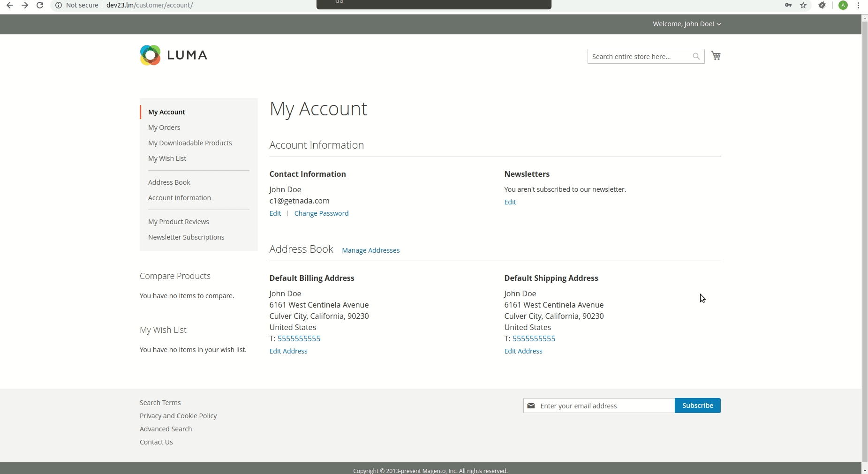Reload the current page
The height and width of the screenshot is (474, 868).
click(40, 5)
